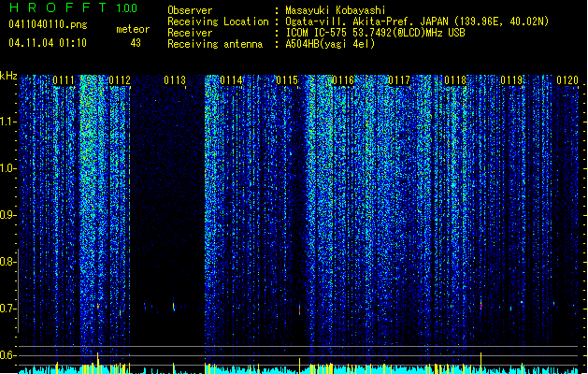Click the 0115 time marker

(x=287, y=80)
